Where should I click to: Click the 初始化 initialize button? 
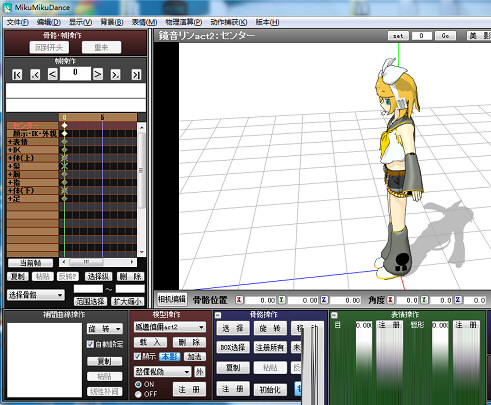[270, 389]
